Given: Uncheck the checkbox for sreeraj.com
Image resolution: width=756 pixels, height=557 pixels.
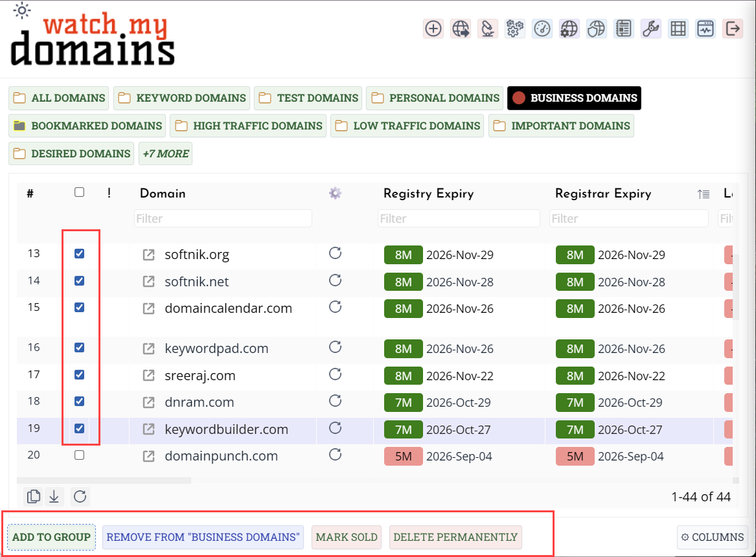Looking at the screenshot, I should pyautogui.click(x=79, y=374).
